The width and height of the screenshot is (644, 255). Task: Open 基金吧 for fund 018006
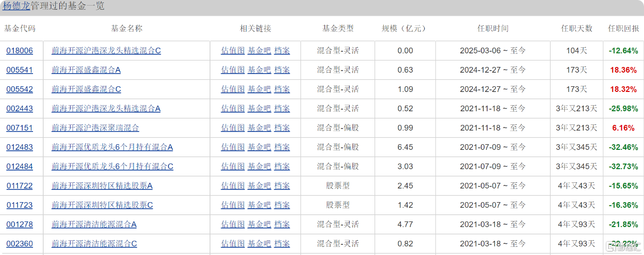pos(259,51)
